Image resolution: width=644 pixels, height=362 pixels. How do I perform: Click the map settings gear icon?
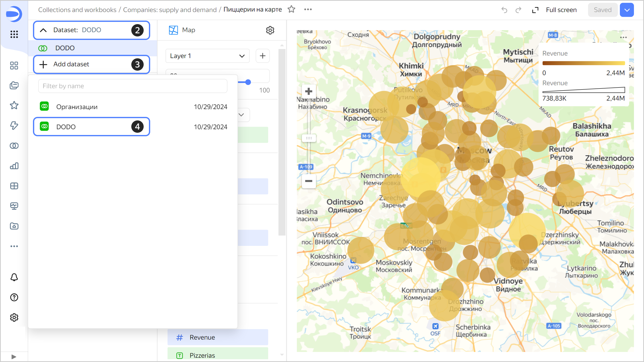(270, 30)
